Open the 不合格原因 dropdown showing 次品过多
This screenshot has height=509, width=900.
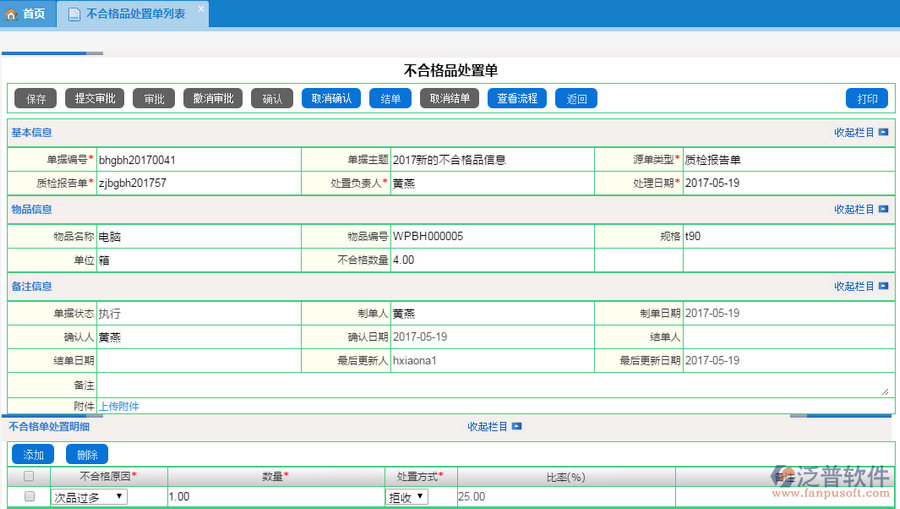pos(89,497)
